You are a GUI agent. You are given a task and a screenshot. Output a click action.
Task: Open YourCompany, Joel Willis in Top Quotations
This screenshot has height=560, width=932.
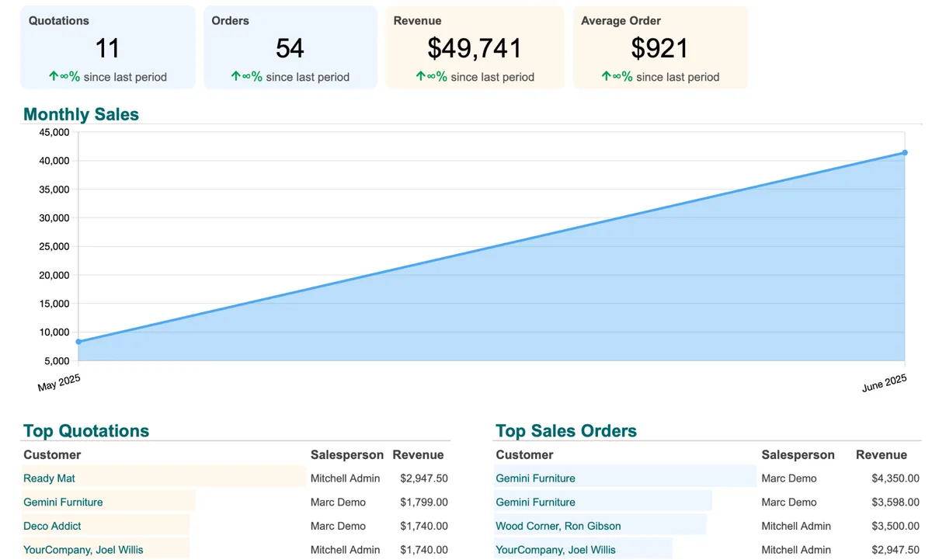(83, 550)
